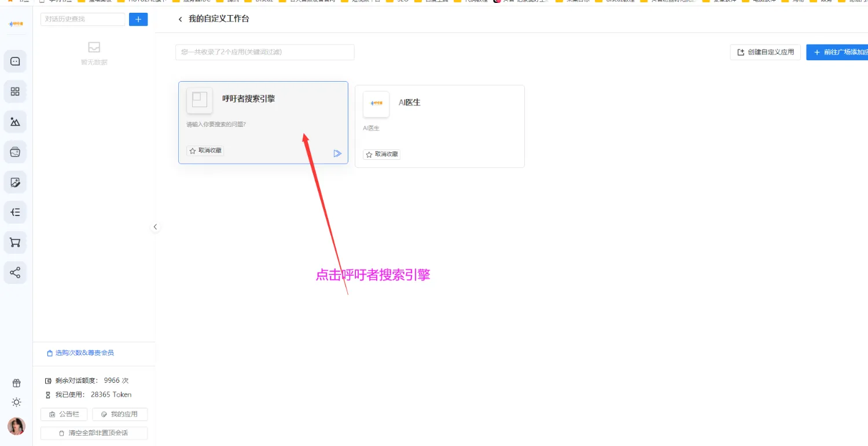Screen dimensions: 868x446
Task: Unfavorite 呼吁者搜索引擎 via 取消收藏
Action: click(205, 151)
